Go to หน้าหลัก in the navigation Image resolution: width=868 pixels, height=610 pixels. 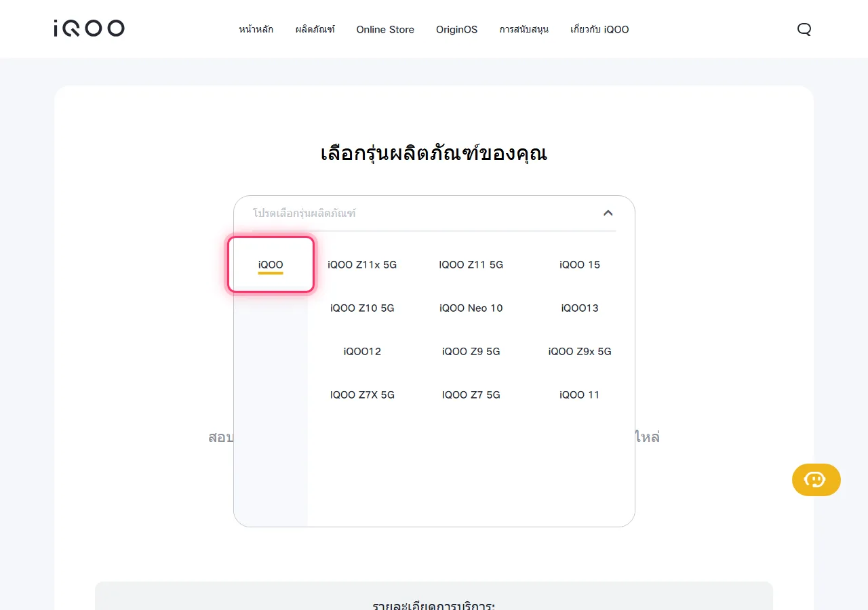256,30
